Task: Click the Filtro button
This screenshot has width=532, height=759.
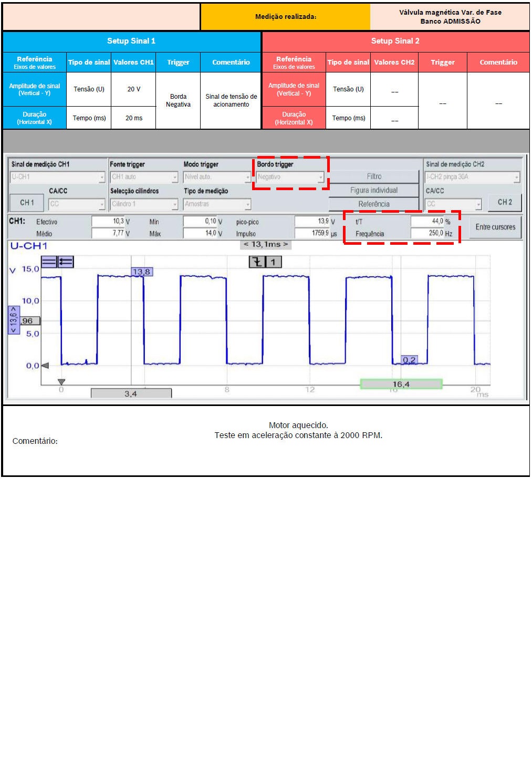Action: [374, 177]
